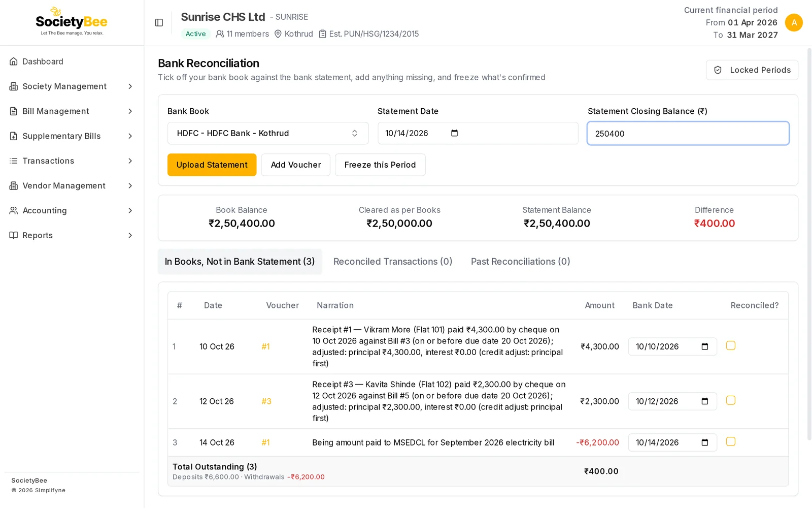Viewport: 812px width, 508px height.
Task: Focus Statement Closing Balance input field
Action: [688, 133]
